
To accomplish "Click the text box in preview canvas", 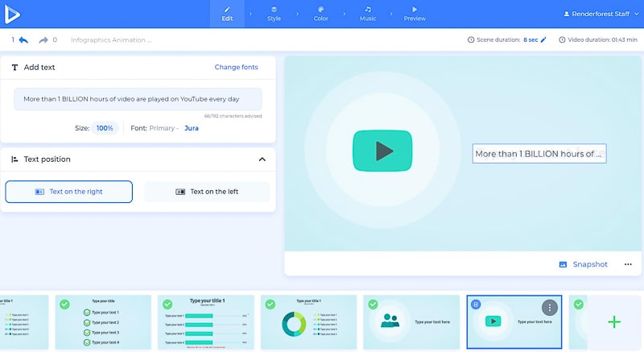I will coord(539,154).
